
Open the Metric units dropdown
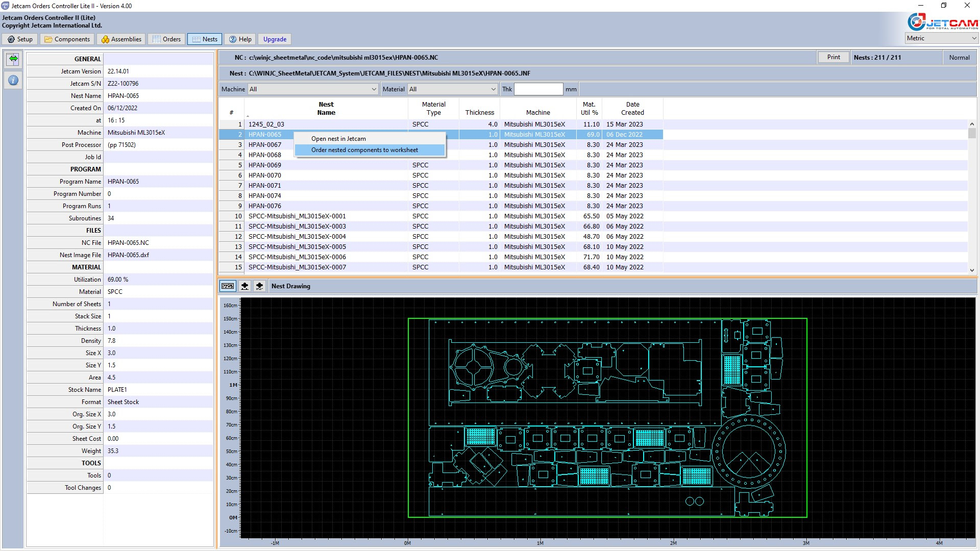click(x=941, y=38)
